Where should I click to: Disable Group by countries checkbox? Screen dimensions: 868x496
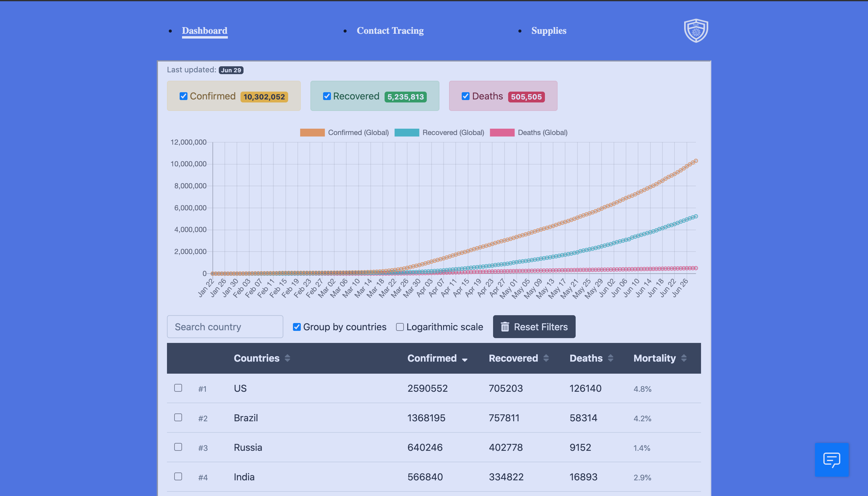[297, 327]
